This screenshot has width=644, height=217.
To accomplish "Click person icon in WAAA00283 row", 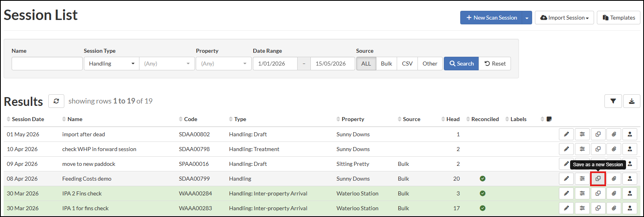I will pos(630,208).
